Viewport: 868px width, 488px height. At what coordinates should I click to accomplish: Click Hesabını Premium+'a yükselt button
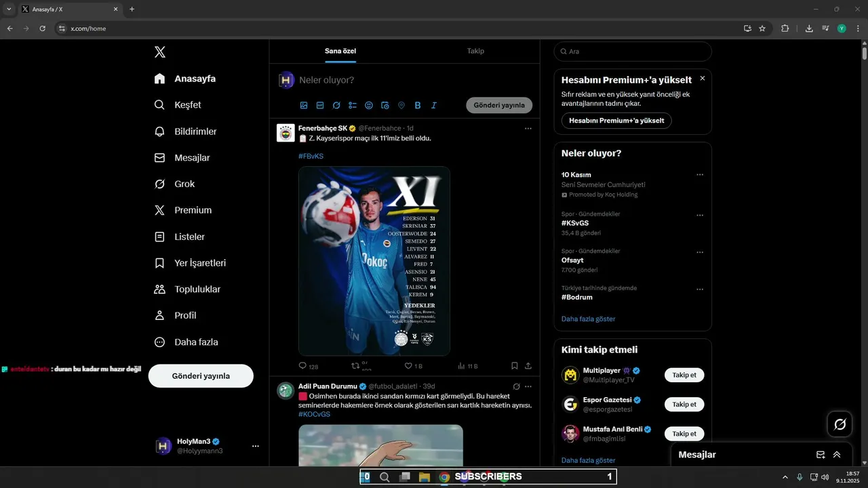(616, 121)
